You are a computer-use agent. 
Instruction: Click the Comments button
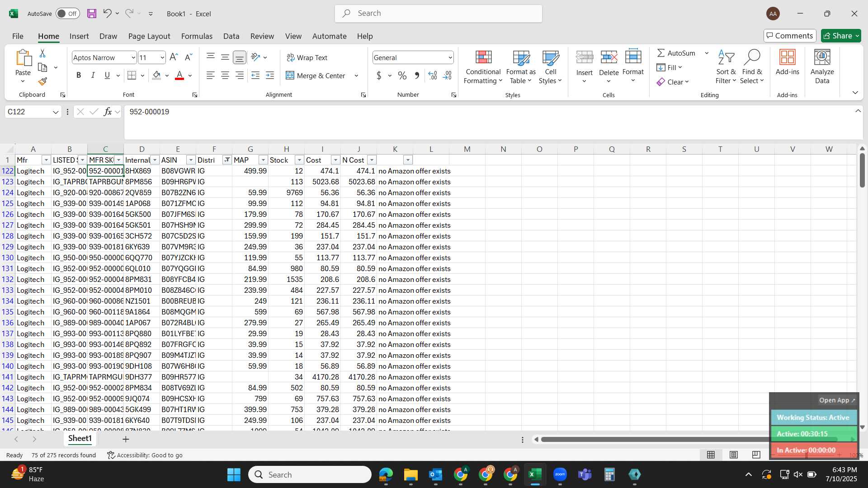790,36
